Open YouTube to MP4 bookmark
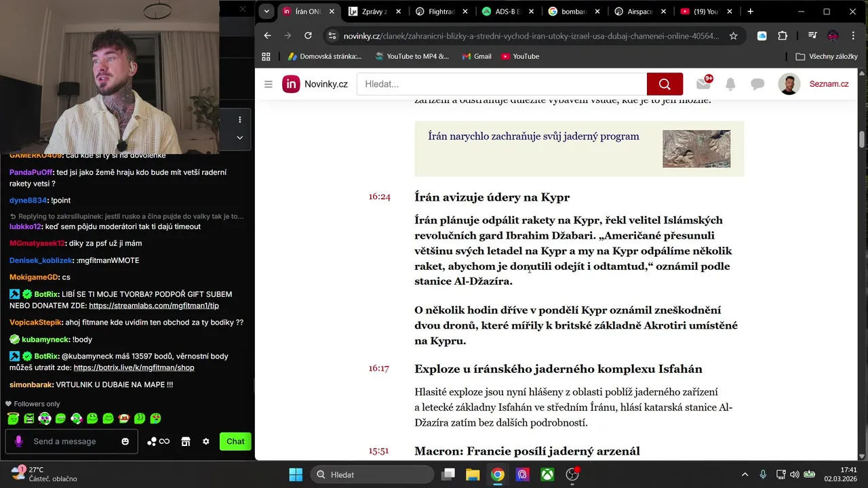Screen dimensions: 868x488 412,56
